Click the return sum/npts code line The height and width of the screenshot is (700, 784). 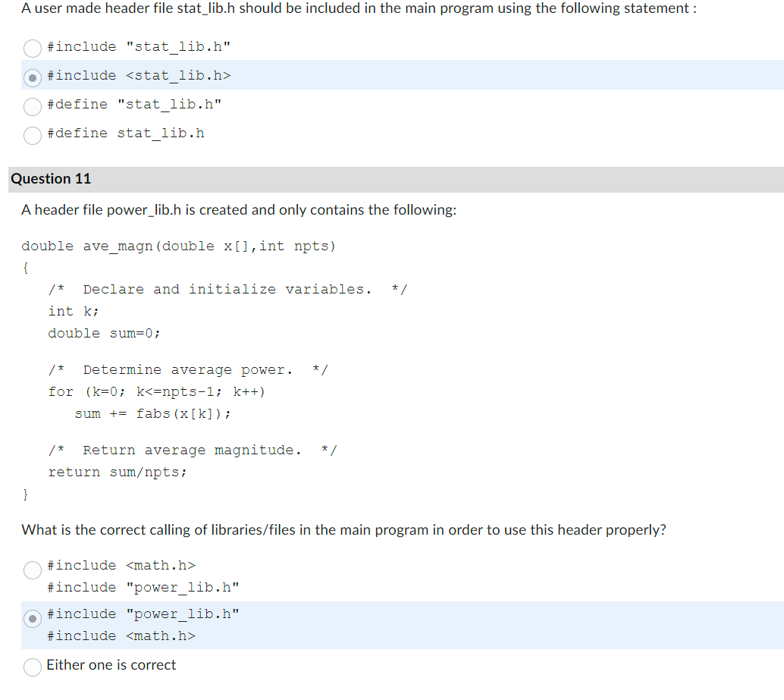[x=117, y=472]
